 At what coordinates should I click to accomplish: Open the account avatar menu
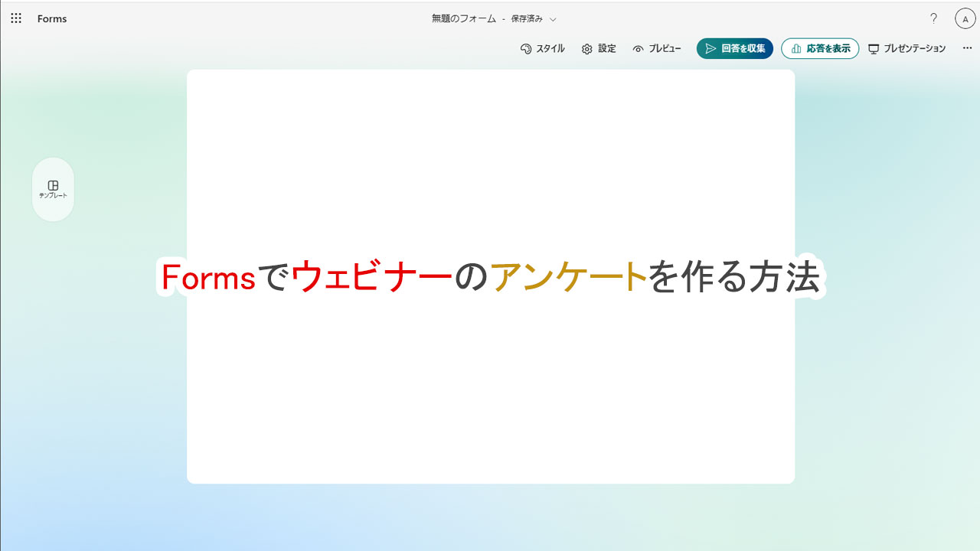click(x=965, y=18)
